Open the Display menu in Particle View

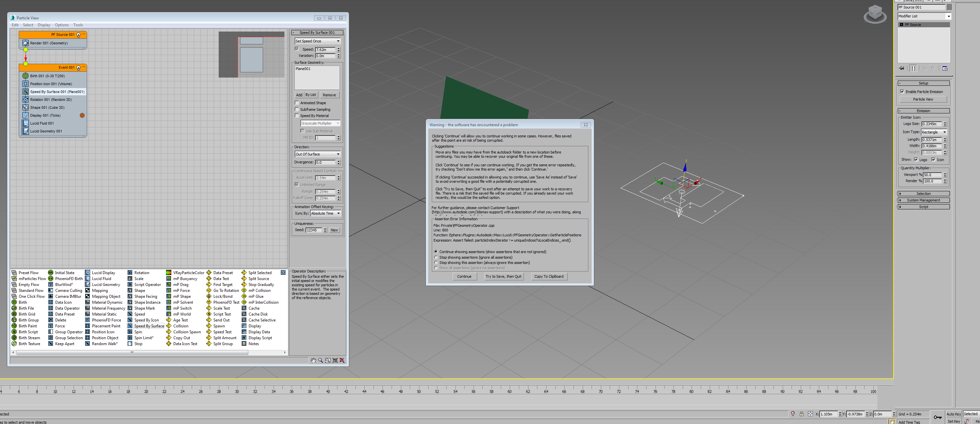(44, 25)
